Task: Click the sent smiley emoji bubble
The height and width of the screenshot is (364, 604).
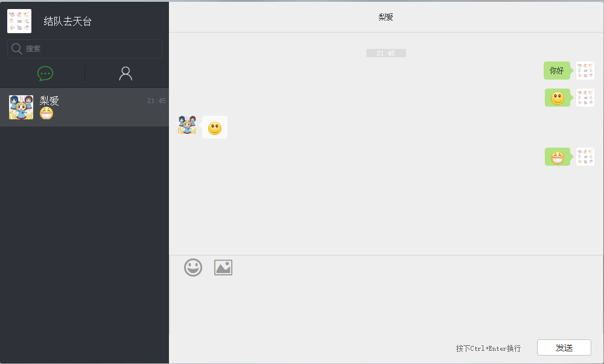Action: point(558,98)
